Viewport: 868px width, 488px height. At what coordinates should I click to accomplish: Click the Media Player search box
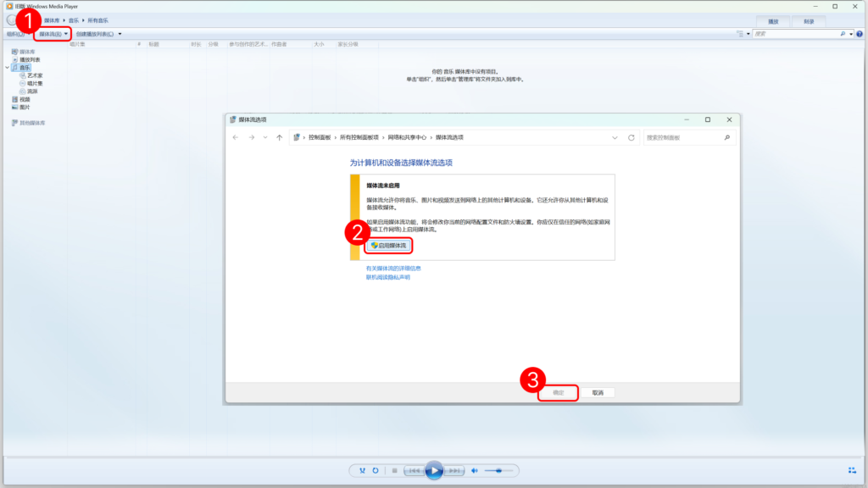coord(795,34)
